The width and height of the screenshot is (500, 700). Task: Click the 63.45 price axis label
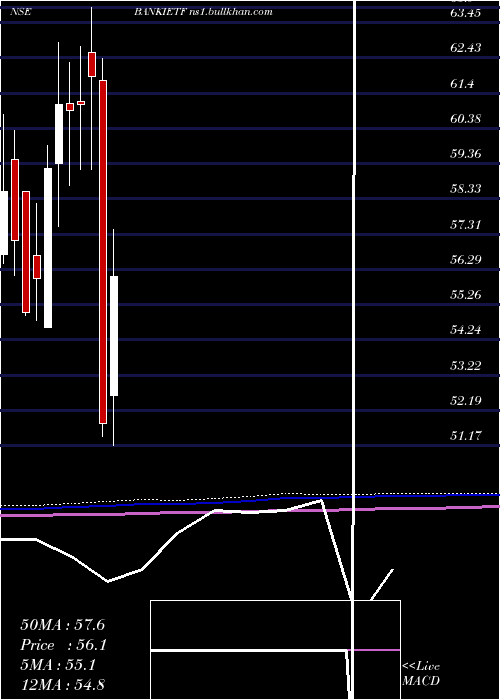(x=466, y=12)
